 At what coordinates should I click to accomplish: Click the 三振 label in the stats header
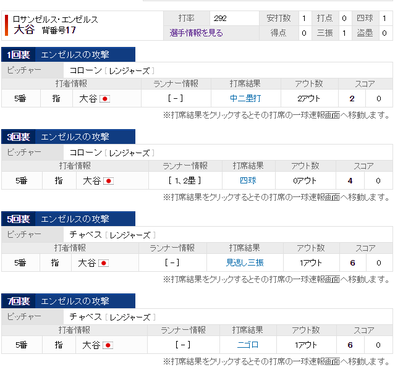[x=324, y=33]
